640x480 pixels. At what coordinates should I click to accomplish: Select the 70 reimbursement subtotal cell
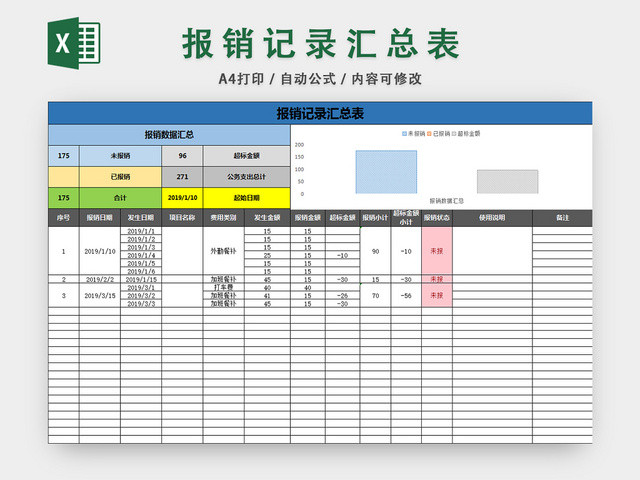(375, 296)
